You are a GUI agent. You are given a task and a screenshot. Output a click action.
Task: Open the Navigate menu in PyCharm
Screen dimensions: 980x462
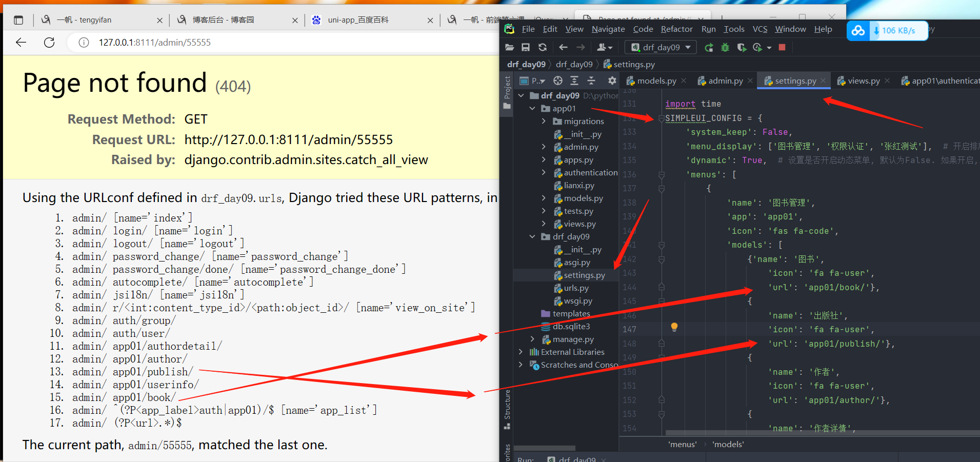point(608,29)
